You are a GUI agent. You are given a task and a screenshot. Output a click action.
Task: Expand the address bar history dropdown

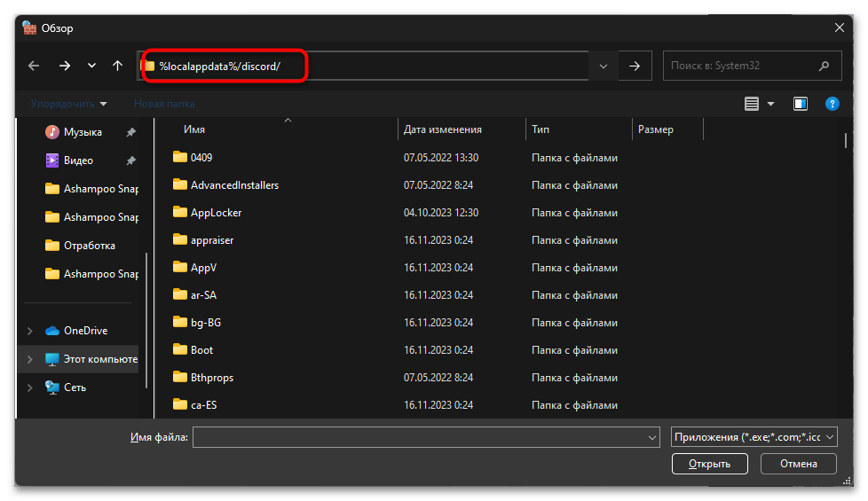click(604, 67)
